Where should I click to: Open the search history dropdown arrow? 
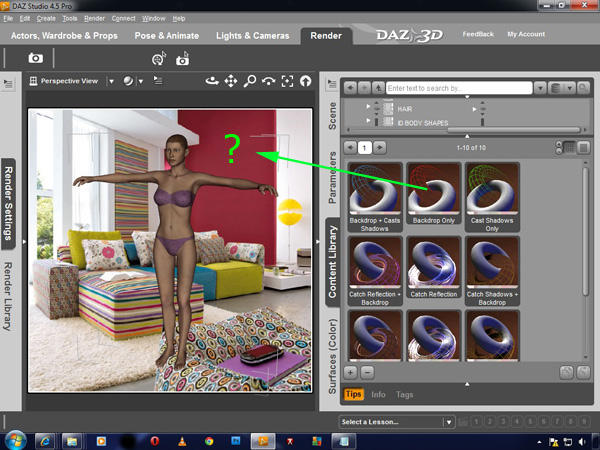[x=540, y=88]
